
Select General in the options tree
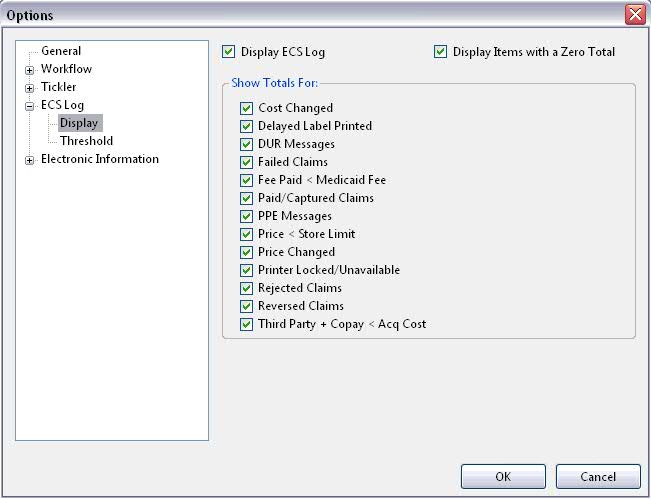pos(61,51)
